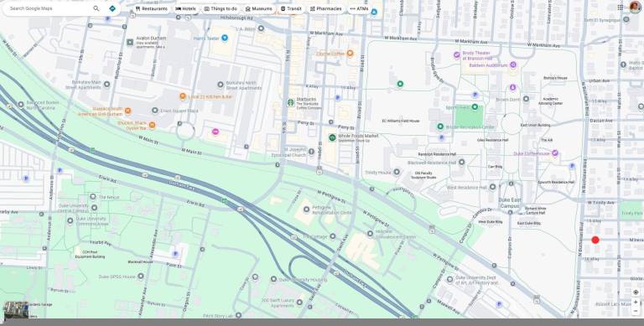Click the Bishop's House label
The height and width of the screenshot is (326, 644).
pos(555,78)
